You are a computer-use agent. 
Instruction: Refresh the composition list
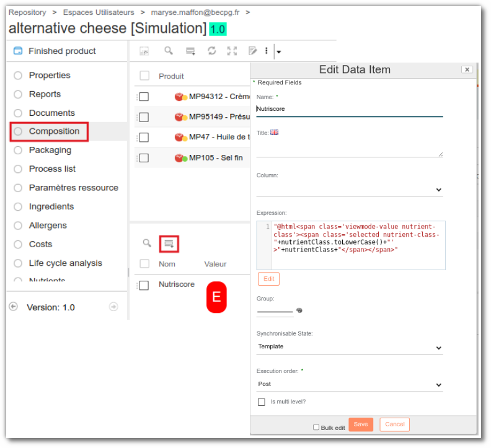point(211,51)
